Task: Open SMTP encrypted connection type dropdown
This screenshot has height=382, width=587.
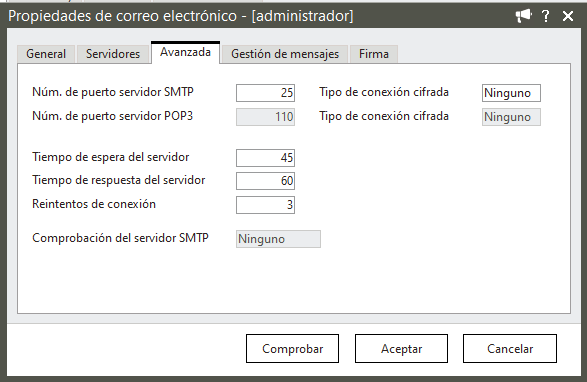Action: pos(511,93)
